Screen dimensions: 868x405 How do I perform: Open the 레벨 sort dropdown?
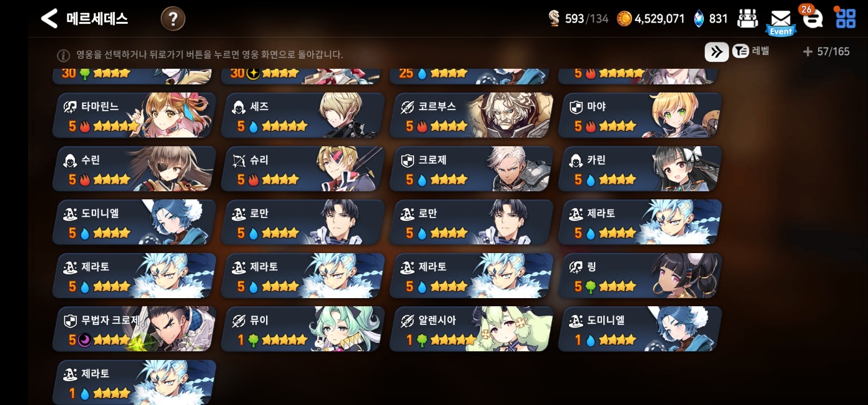coord(751,51)
